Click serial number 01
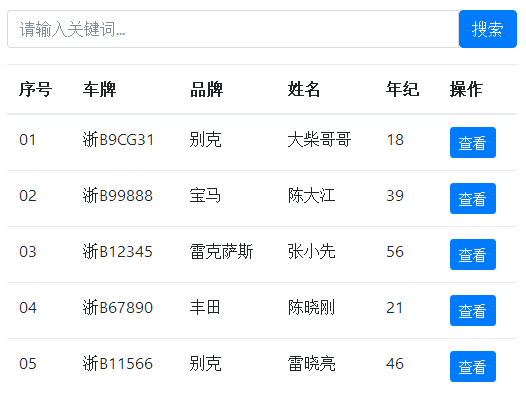The height and width of the screenshot is (395, 526). click(28, 140)
